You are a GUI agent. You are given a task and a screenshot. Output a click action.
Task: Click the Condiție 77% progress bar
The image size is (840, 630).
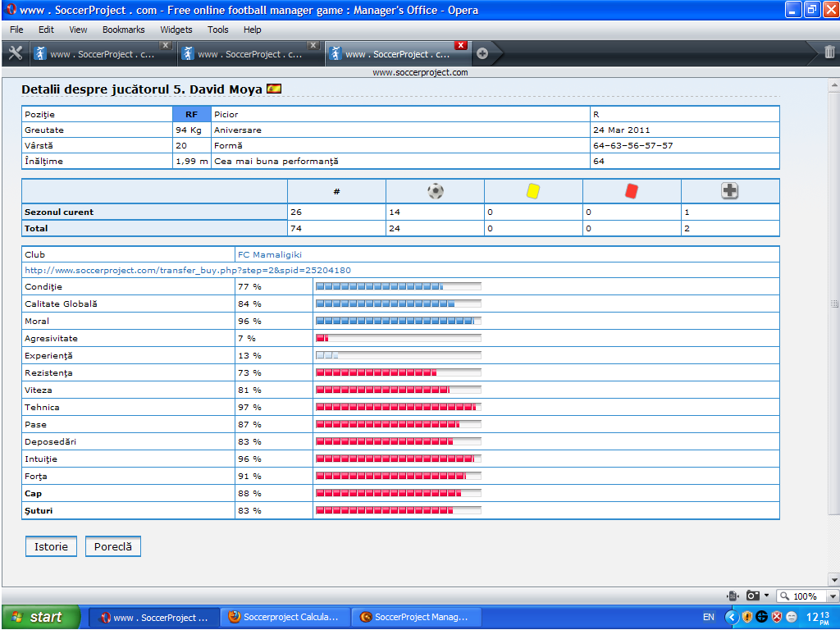pos(399,286)
